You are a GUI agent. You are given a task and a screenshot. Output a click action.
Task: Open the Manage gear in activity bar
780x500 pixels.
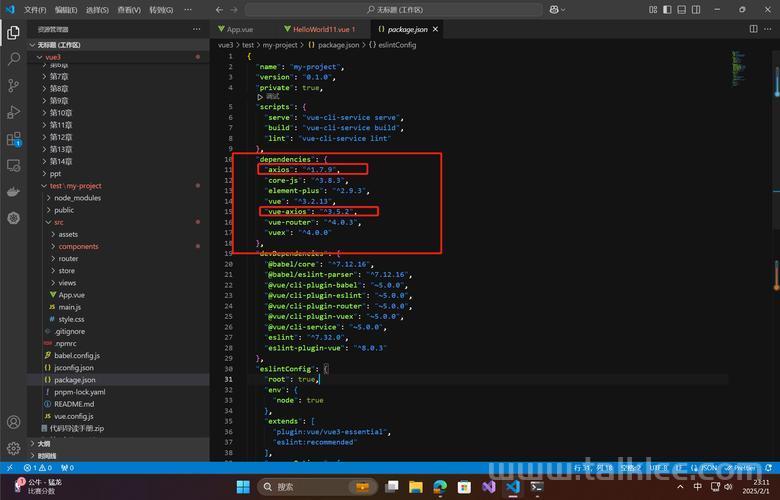[x=13, y=448]
